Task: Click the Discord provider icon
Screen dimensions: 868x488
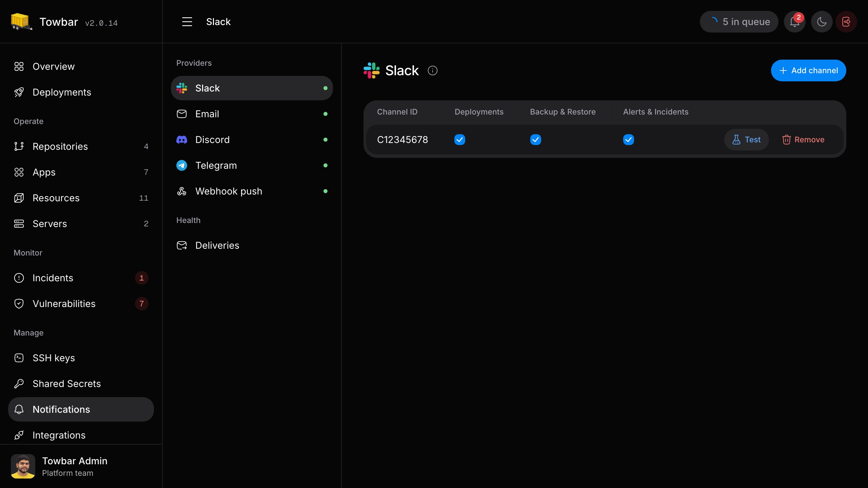Action: [x=182, y=140]
